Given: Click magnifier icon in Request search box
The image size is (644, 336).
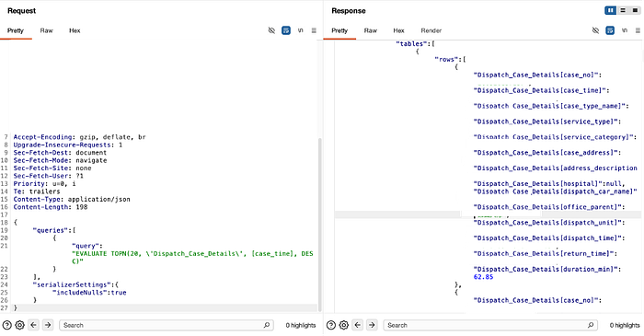Looking at the screenshot, I should coord(267,325).
